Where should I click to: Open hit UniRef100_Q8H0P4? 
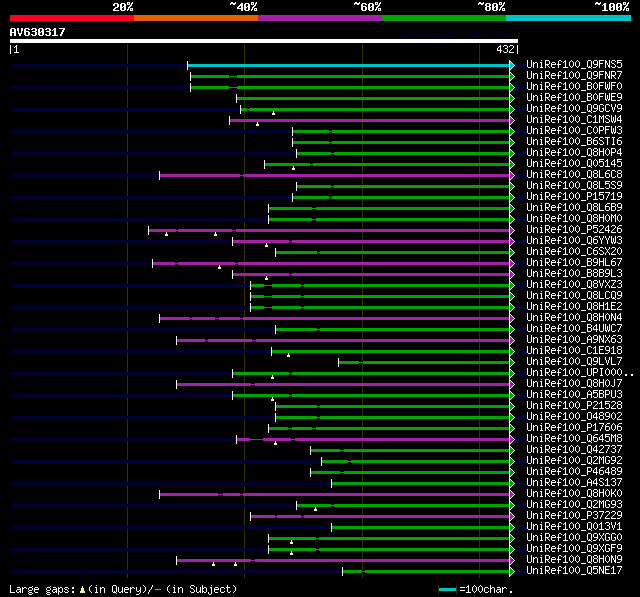click(x=574, y=153)
